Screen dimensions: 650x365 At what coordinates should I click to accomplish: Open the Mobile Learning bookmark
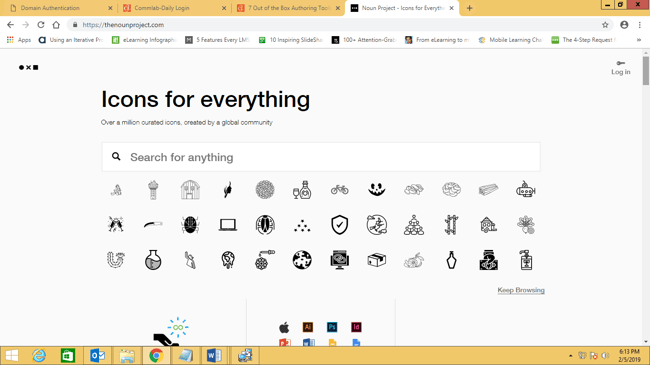(x=510, y=40)
